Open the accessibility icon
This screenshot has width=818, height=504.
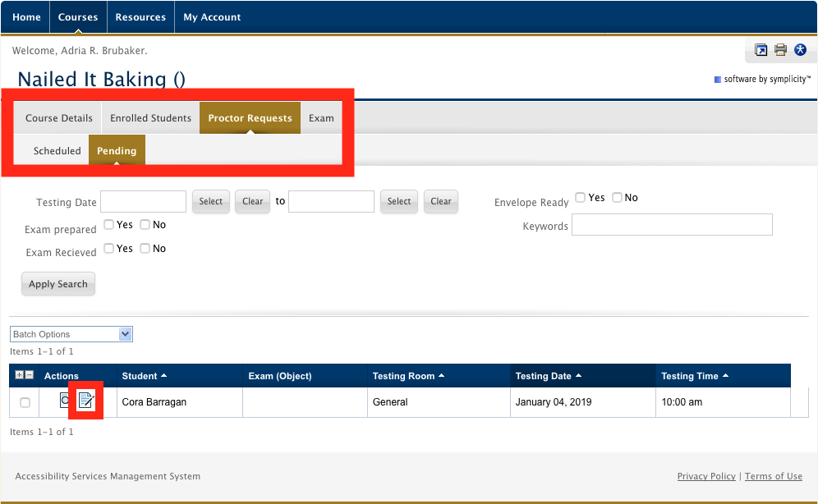[800, 49]
